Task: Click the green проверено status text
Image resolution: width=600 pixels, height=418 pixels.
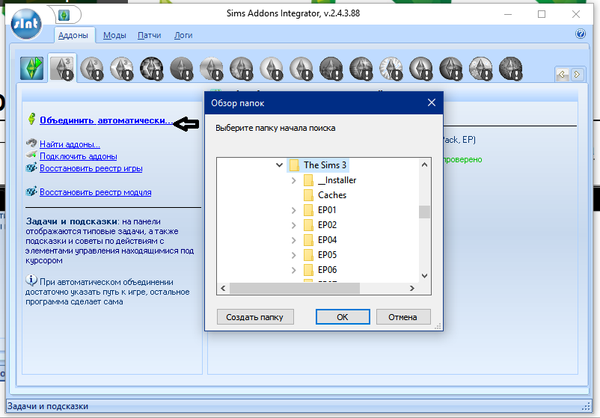Action: (463, 160)
